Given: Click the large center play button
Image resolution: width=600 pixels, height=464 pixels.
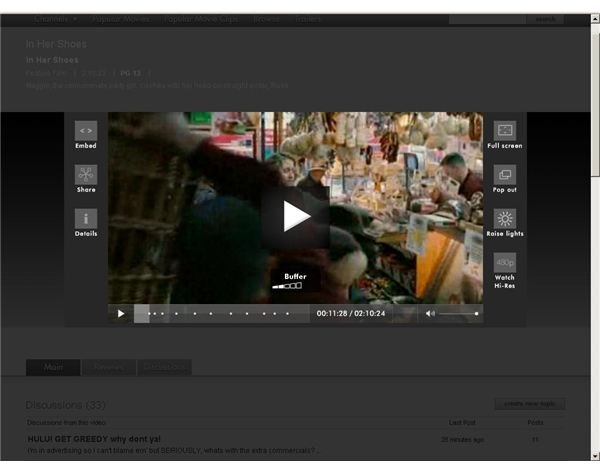Looking at the screenshot, I should pyautogui.click(x=295, y=217).
